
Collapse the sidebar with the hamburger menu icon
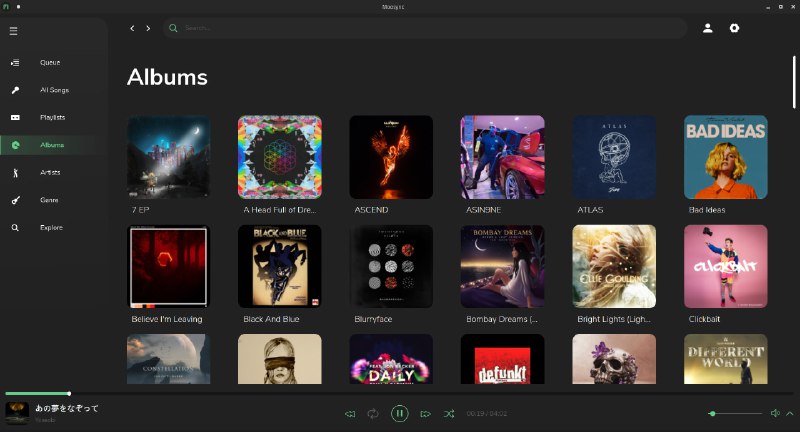point(14,31)
